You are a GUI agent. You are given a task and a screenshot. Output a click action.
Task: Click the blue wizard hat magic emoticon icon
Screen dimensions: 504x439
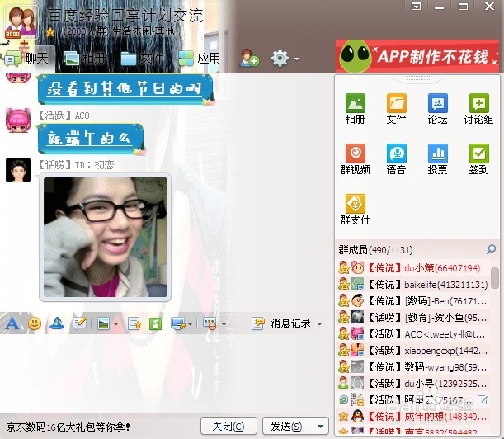point(57,323)
